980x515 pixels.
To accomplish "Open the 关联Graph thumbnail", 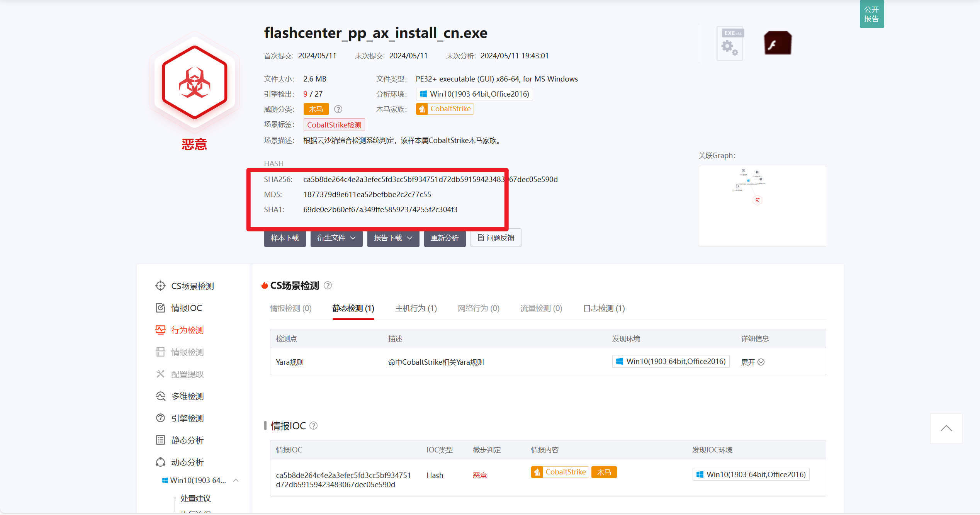I will pyautogui.click(x=762, y=206).
